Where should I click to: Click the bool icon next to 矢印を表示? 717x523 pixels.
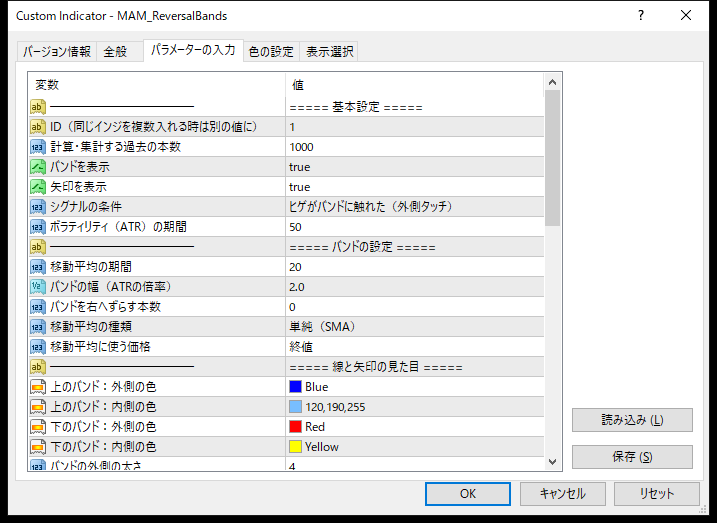[x=38, y=187]
